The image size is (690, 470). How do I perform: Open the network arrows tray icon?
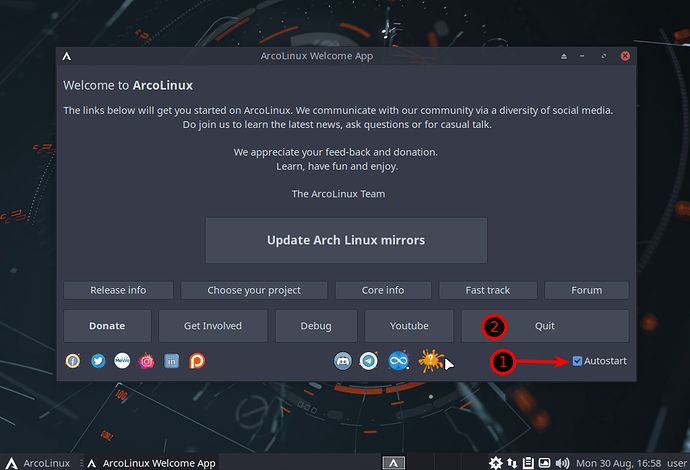[512, 463]
